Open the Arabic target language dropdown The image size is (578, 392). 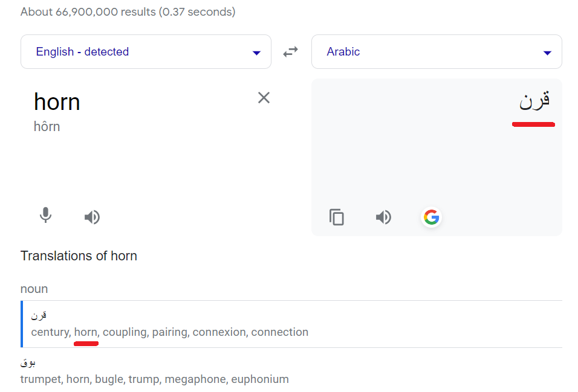[x=437, y=51]
